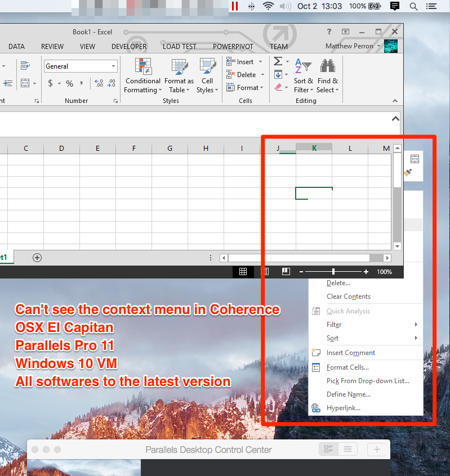This screenshot has height=476, width=450.
Task: Click the zoom slider handle
Action: pyautogui.click(x=333, y=272)
